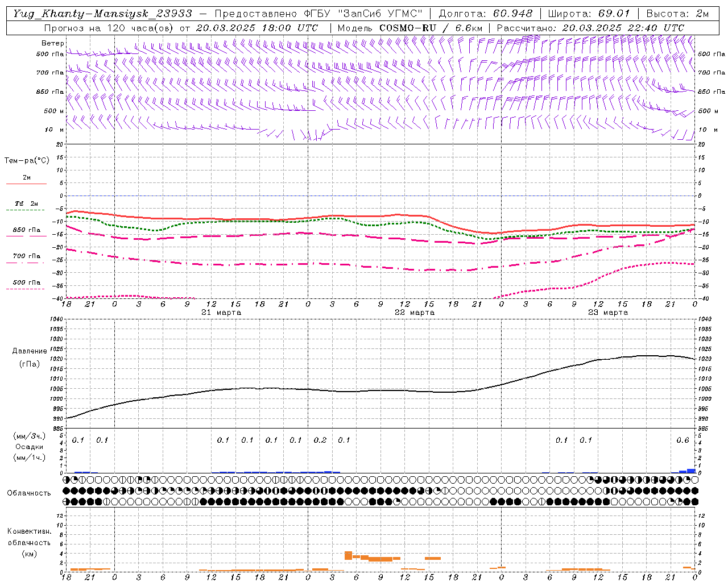Click the Широта: 69.01 value
The image size is (728, 582).
(589, 14)
